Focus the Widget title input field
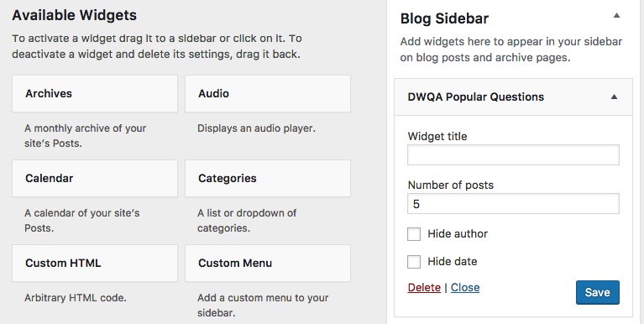Viewport: 644px width, 324px height. point(513,154)
